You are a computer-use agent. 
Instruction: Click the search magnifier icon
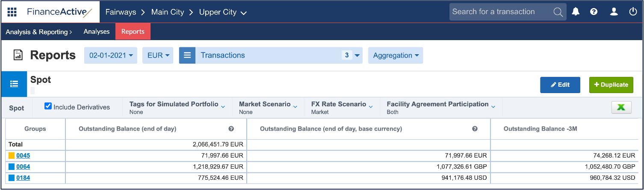point(558,12)
